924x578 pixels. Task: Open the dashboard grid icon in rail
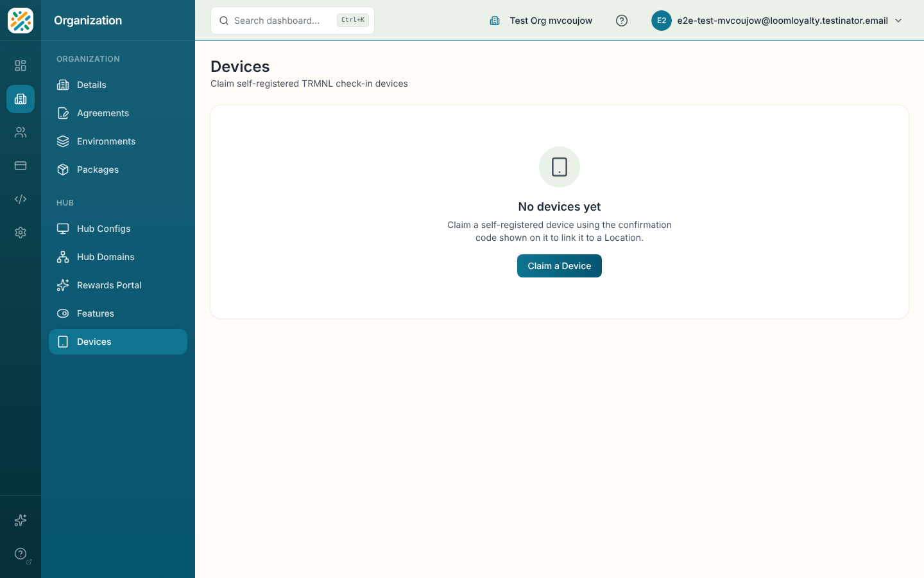pos(21,66)
